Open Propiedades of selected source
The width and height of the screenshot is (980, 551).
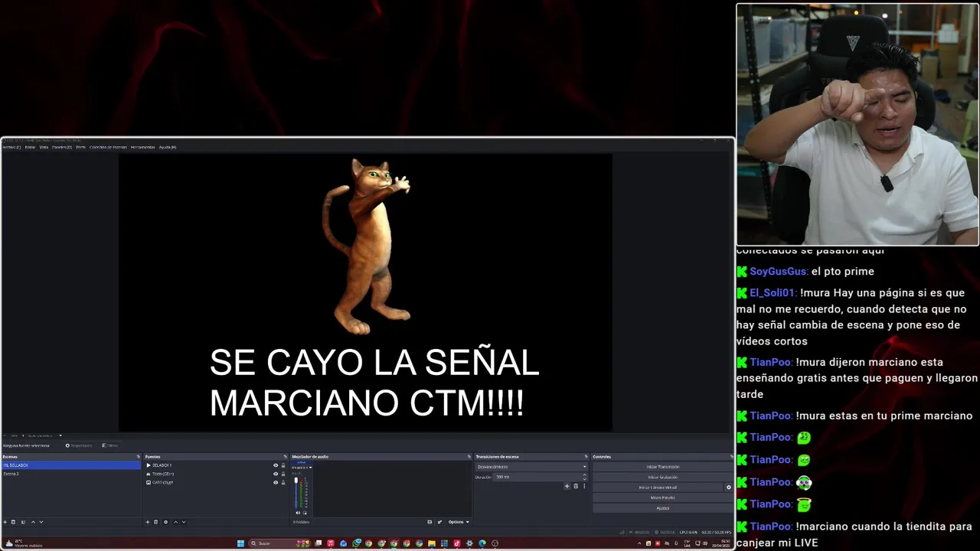pyautogui.click(x=79, y=445)
